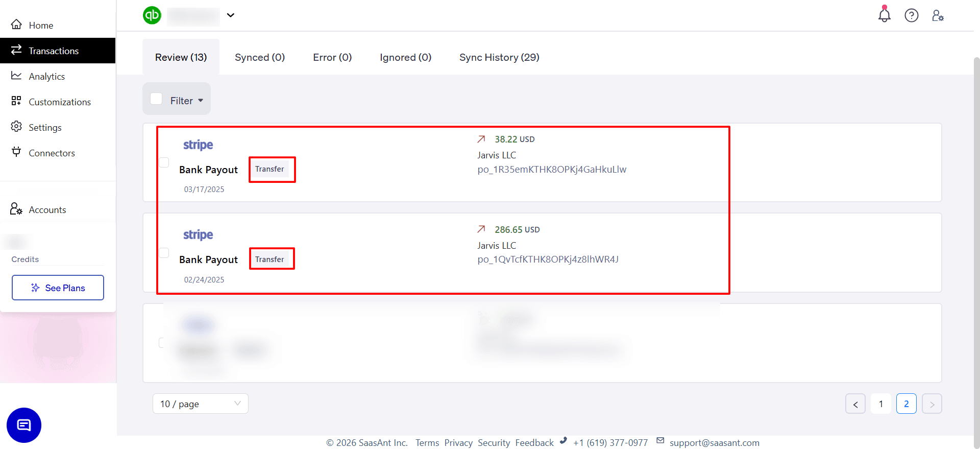
Task: Switch to Ignored (0) tab
Action: 406,57
